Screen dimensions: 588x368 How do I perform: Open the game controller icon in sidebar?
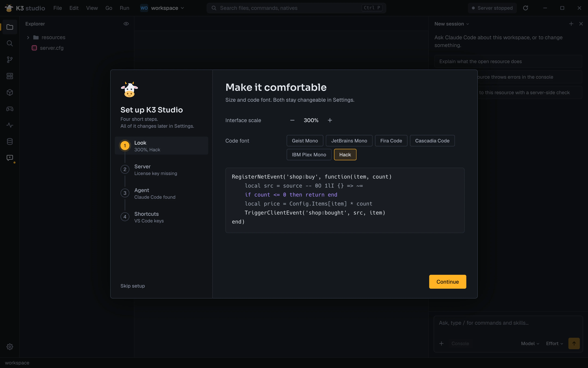click(10, 109)
